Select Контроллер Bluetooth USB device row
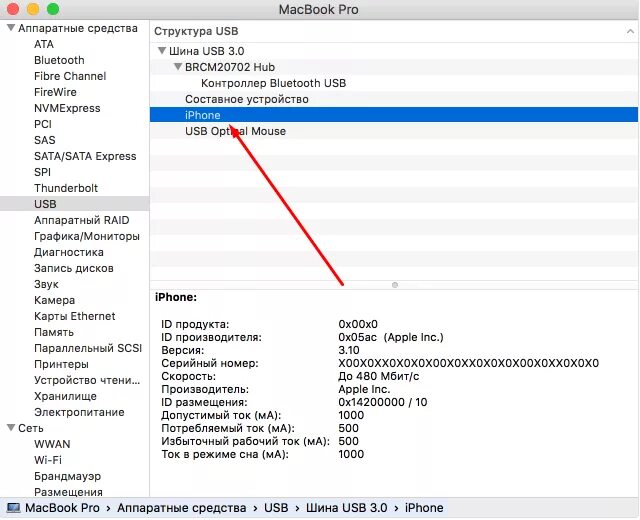The height and width of the screenshot is (520, 640). [x=394, y=83]
